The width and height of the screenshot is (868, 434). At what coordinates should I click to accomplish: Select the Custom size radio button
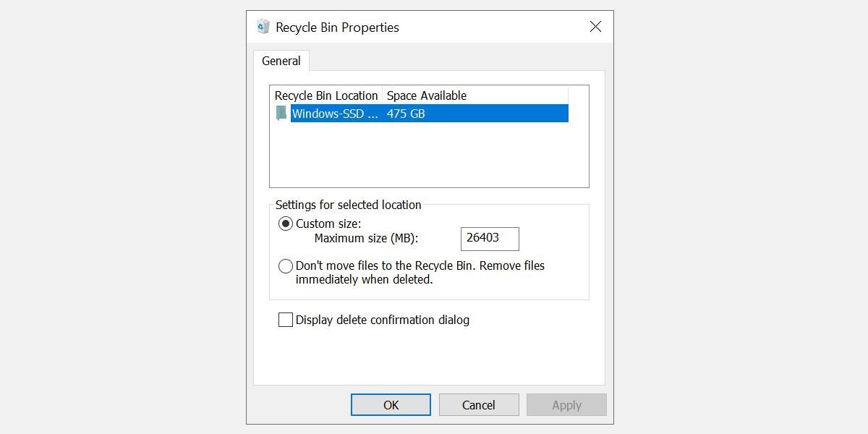click(286, 224)
